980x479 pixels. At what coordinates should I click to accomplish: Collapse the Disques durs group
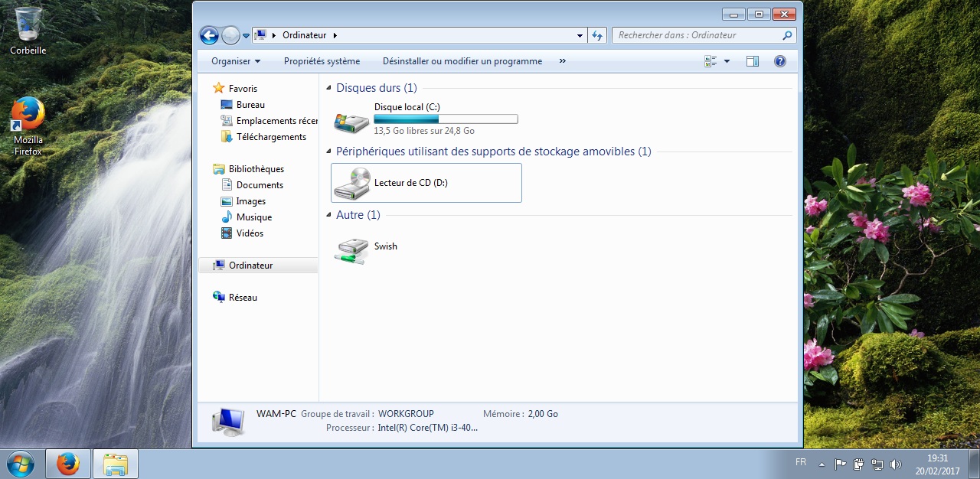tap(329, 89)
